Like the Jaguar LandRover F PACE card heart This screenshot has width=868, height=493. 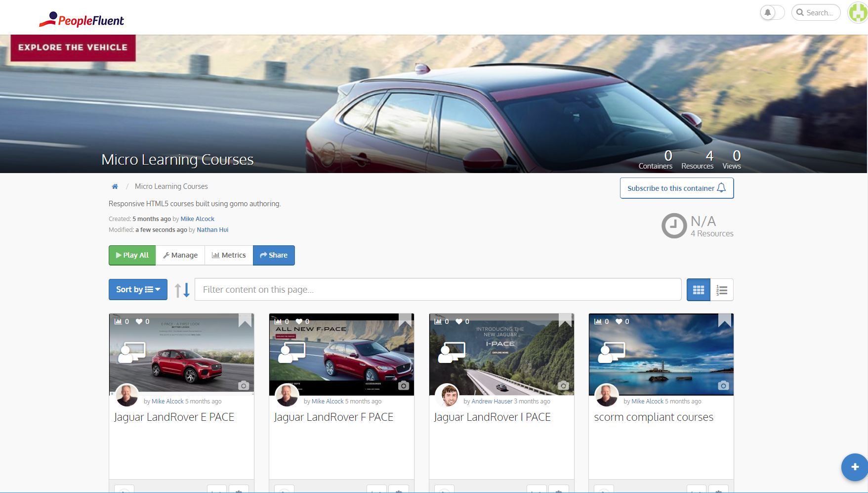pyautogui.click(x=299, y=321)
